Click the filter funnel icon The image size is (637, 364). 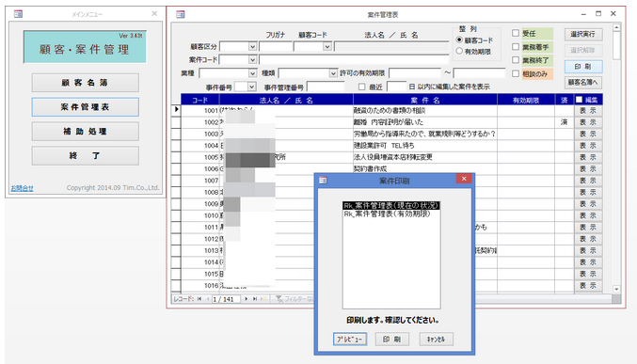point(279,299)
